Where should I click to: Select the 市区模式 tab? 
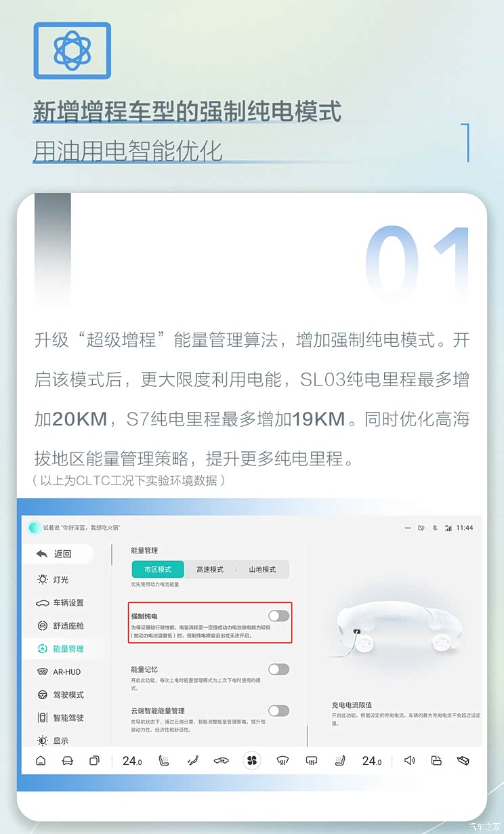tap(158, 570)
